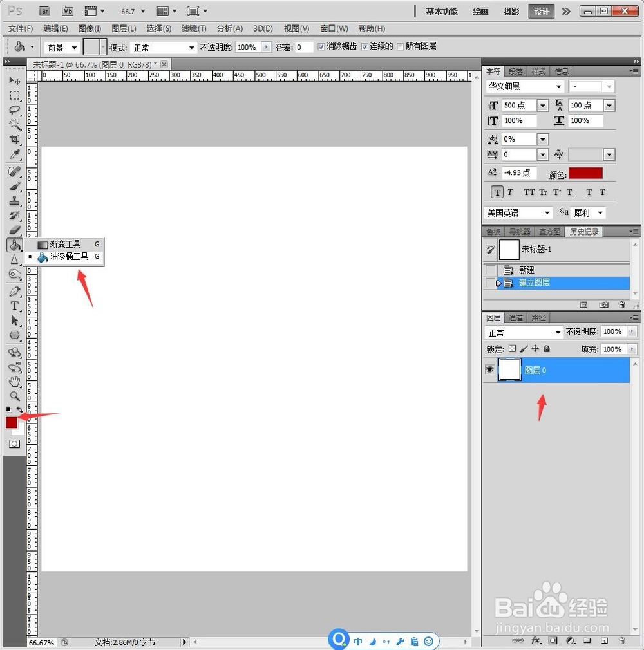Select the Move tool
This screenshot has width=644, height=650.
pyautogui.click(x=15, y=80)
